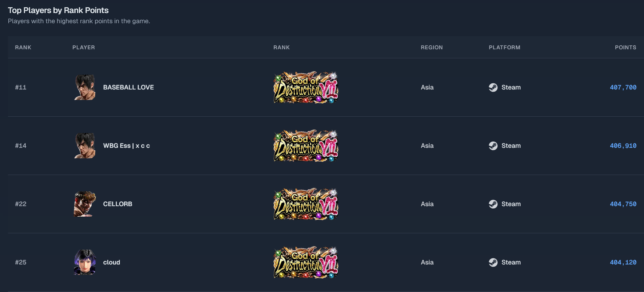
Task: Click the 407,700 points value
Action: 623,87
